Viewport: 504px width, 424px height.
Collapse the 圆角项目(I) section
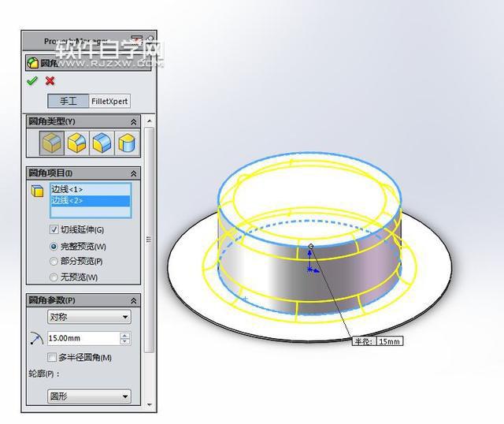pos(133,173)
